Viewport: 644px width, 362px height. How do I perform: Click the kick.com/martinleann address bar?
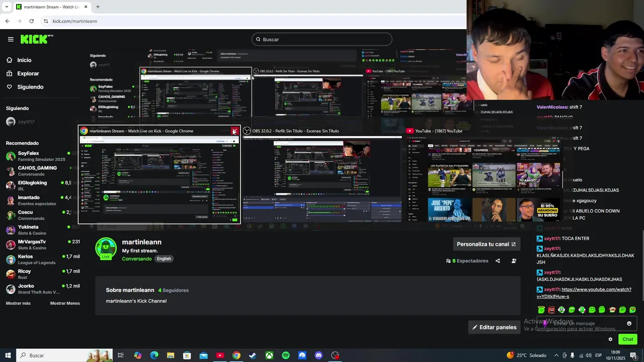[75, 21]
